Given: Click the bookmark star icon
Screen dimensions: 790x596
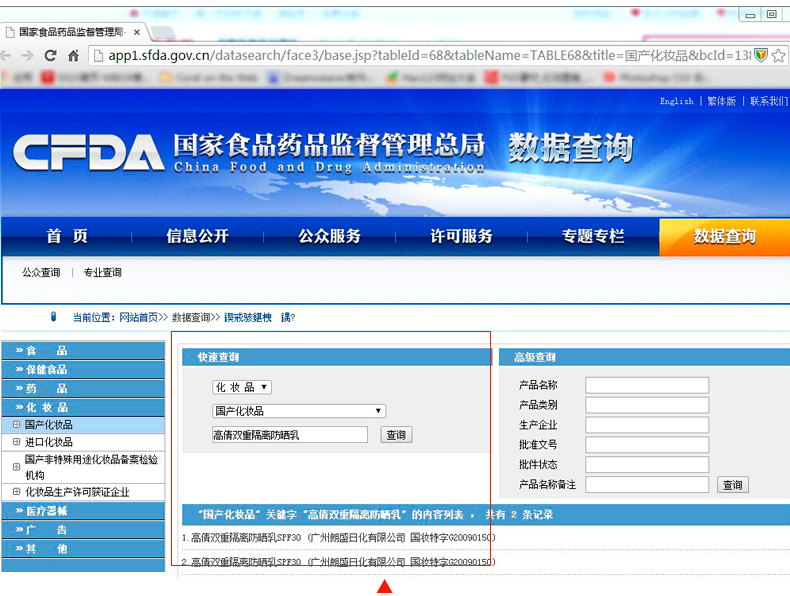Looking at the screenshot, I should (x=778, y=55).
